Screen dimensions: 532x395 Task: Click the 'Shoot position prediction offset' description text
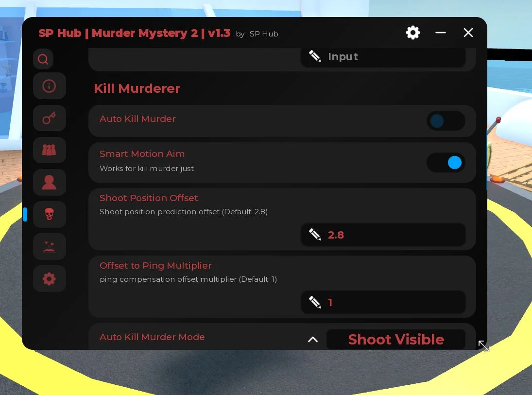184,212
